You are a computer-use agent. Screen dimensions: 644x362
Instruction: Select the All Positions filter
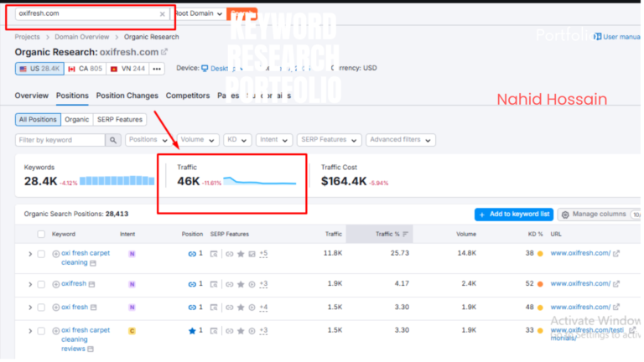click(x=38, y=120)
